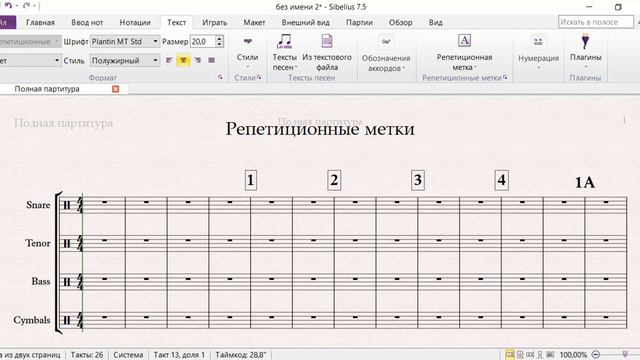640x360 pixels.
Task: Open the Макет ribbon tab
Action: (254, 22)
